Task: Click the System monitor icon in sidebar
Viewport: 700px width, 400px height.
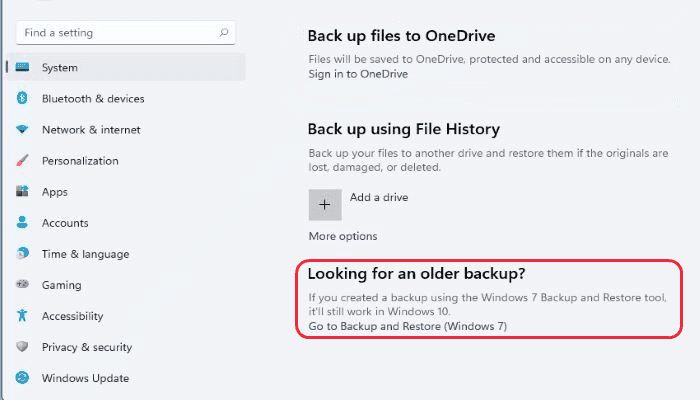Action: (x=22, y=68)
